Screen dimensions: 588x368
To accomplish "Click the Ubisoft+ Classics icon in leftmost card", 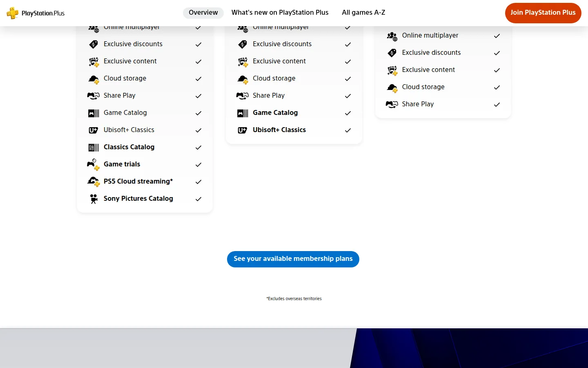I will point(94,130).
